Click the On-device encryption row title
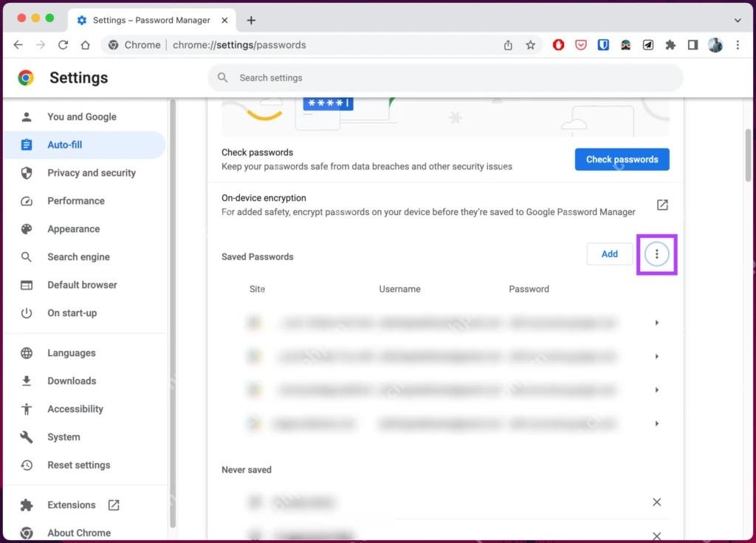756x543 pixels. coord(264,198)
